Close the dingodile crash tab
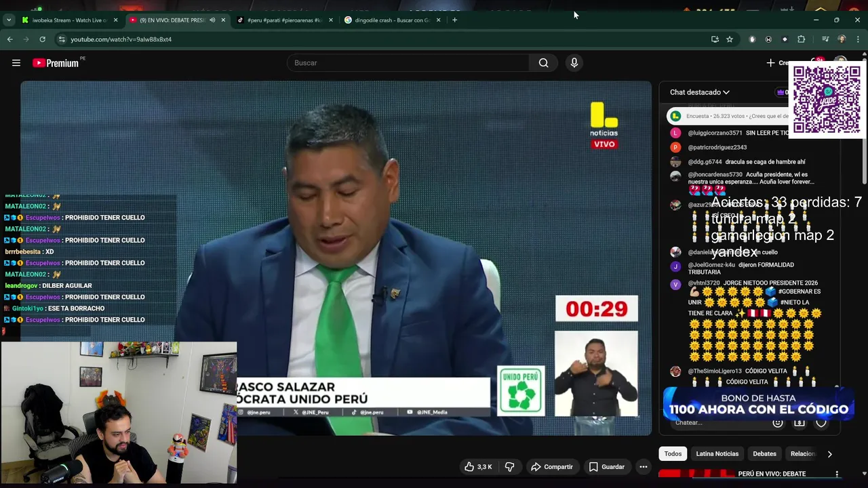The width and height of the screenshot is (868, 488). pos(438,20)
